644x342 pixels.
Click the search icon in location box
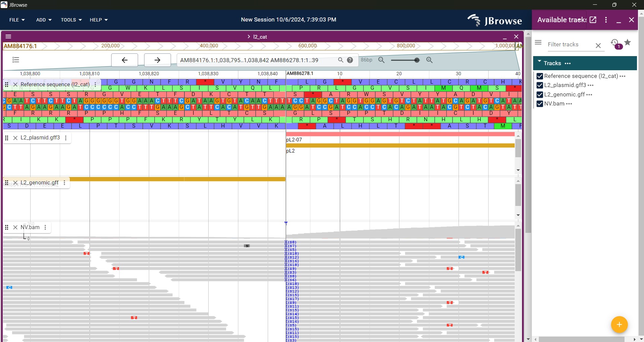341,60
